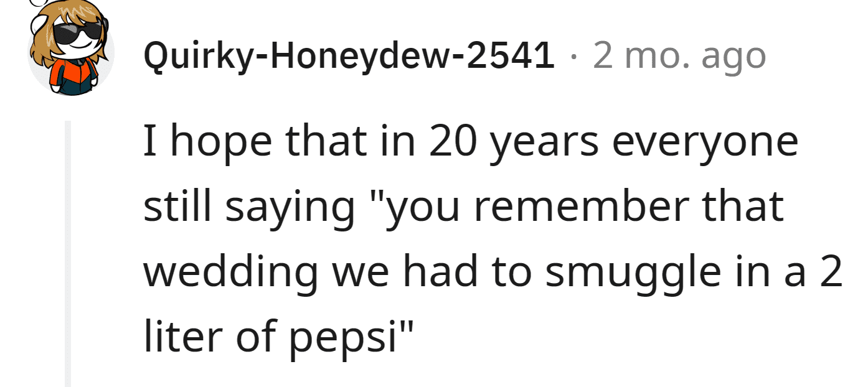Click the top end of the thread line
The image size is (868, 387).
pyautogui.click(x=68, y=124)
